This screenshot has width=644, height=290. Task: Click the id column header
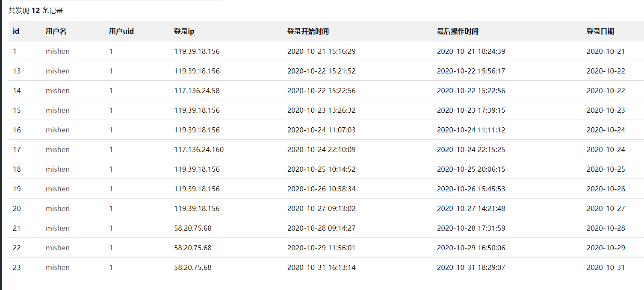point(16,32)
